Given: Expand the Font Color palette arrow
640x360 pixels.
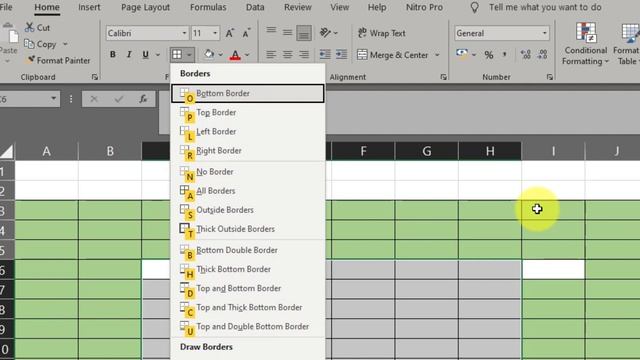Looking at the screenshot, I should point(247,55).
